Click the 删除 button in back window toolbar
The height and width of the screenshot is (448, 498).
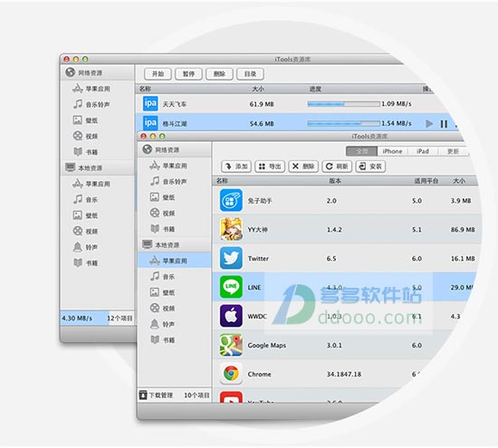(219, 74)
